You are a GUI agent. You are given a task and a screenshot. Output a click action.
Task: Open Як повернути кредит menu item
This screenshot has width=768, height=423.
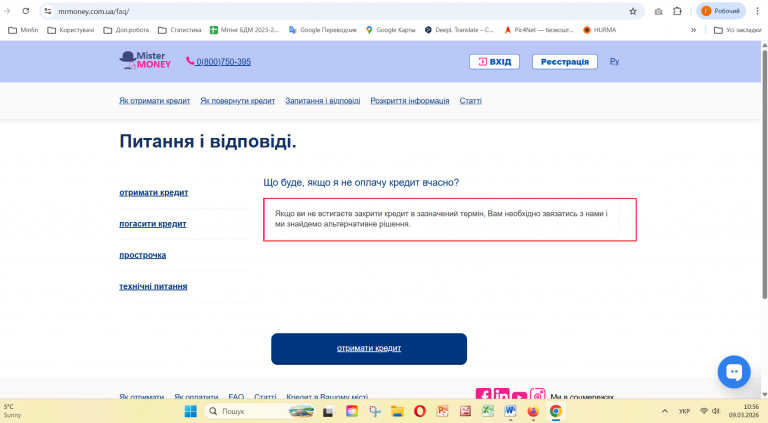click(x=238, y=100)
